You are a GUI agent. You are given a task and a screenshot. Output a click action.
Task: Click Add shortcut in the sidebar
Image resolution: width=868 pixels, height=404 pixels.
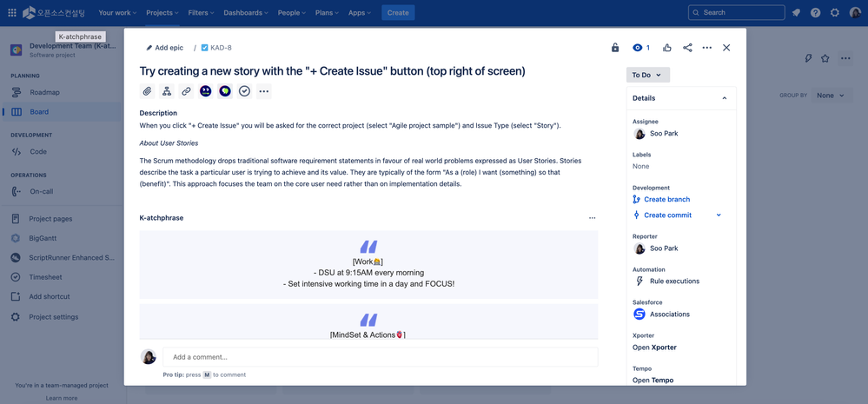(62, 296)
